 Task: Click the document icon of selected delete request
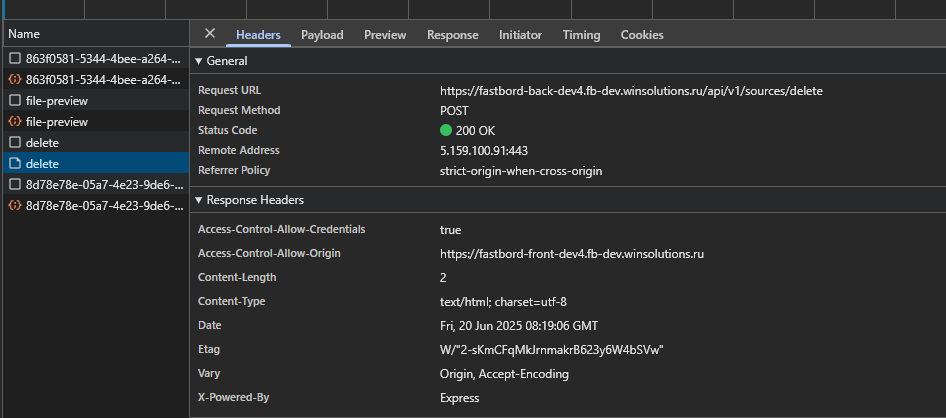pos(15,163)
